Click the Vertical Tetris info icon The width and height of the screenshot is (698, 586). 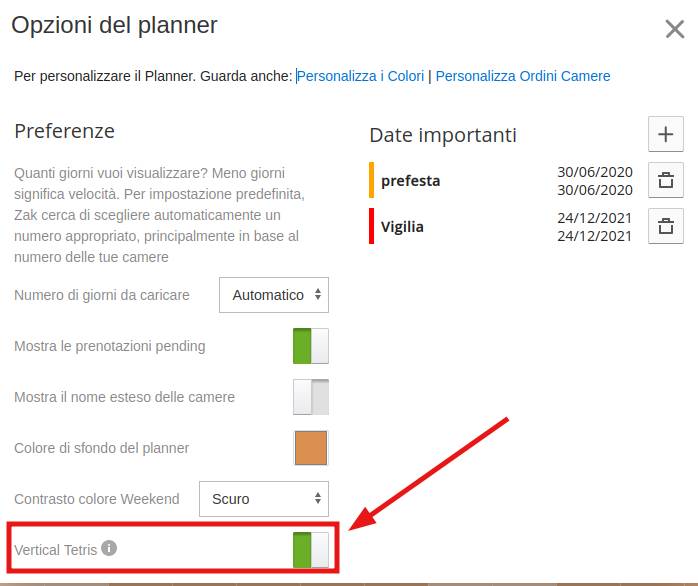110,548
